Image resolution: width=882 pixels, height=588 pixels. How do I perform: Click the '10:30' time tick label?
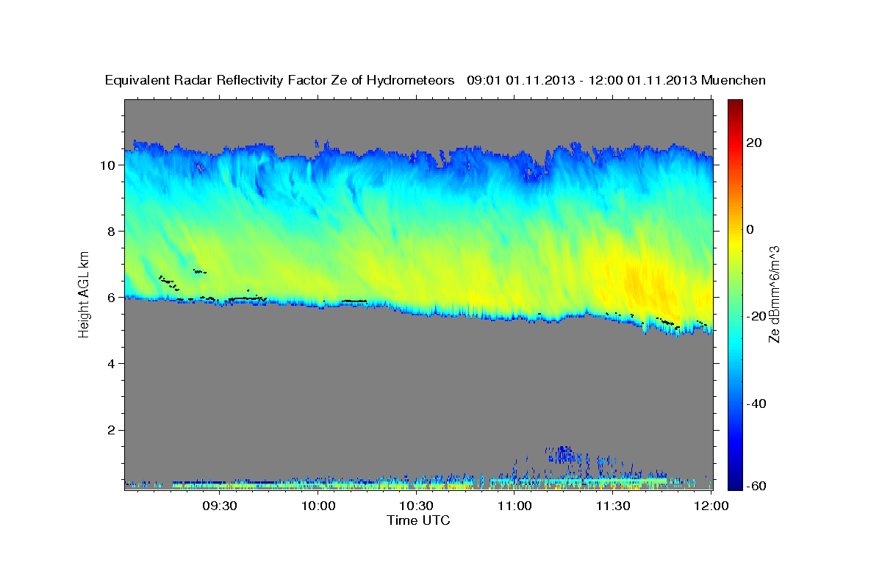coord(417,506)
